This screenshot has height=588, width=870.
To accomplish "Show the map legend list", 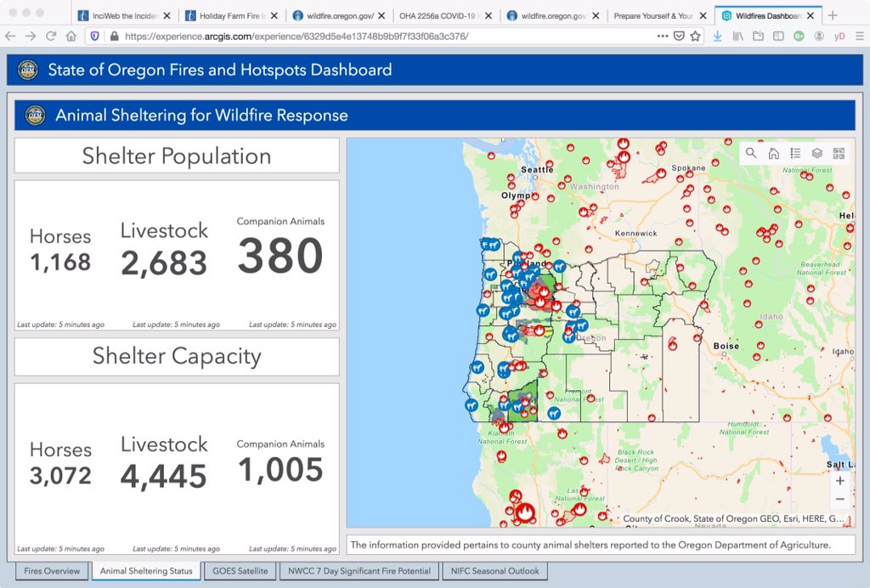I will 795,153.
